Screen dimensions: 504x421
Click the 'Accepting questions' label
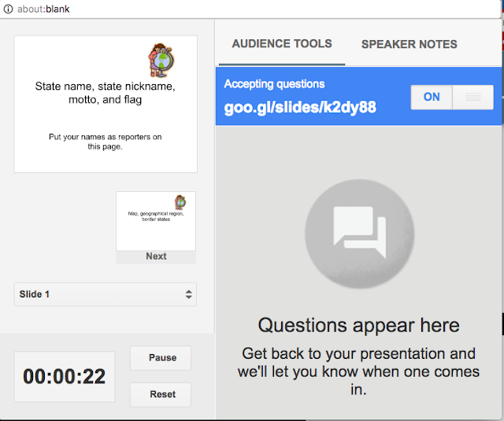[x=274, y=84]
